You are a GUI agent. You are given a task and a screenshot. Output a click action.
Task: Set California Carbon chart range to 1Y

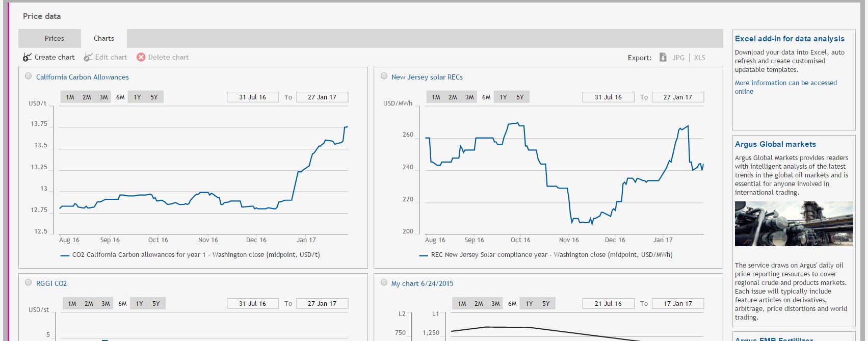click(x=137, y=97)
